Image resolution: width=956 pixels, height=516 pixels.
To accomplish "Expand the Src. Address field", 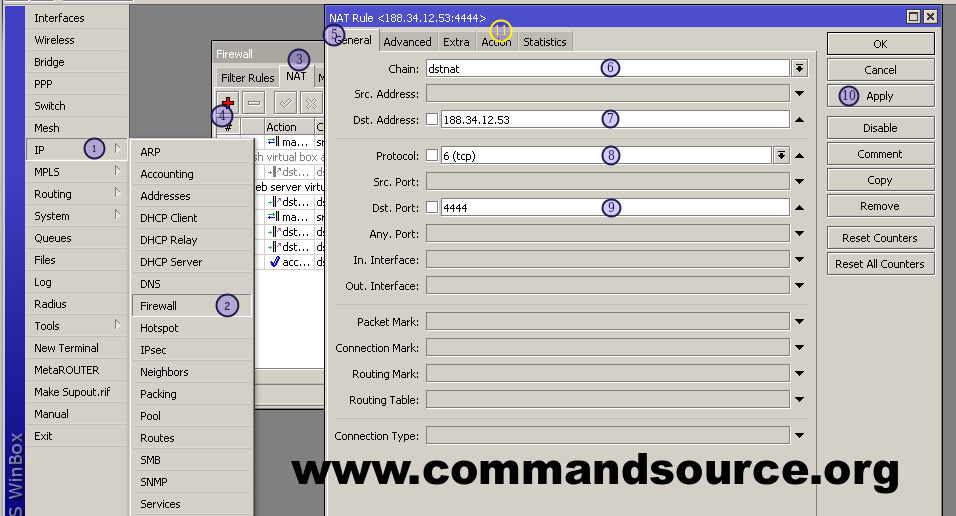I will coord(799,94).
